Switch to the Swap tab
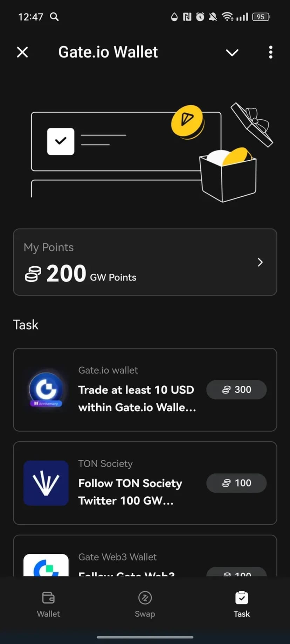The height and width of the screenshot is (644, 290). [x=145, y=604]
